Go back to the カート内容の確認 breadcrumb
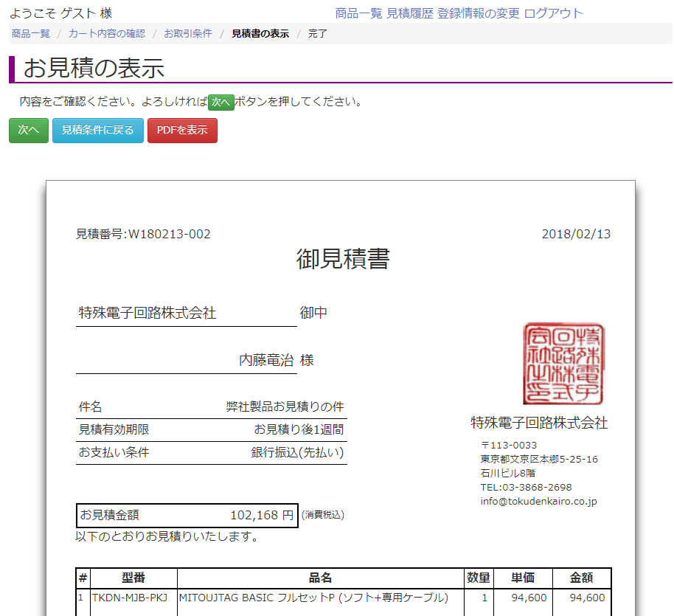Image resolution: width=674 pixels, height=616 pixels. pos(107,34)
